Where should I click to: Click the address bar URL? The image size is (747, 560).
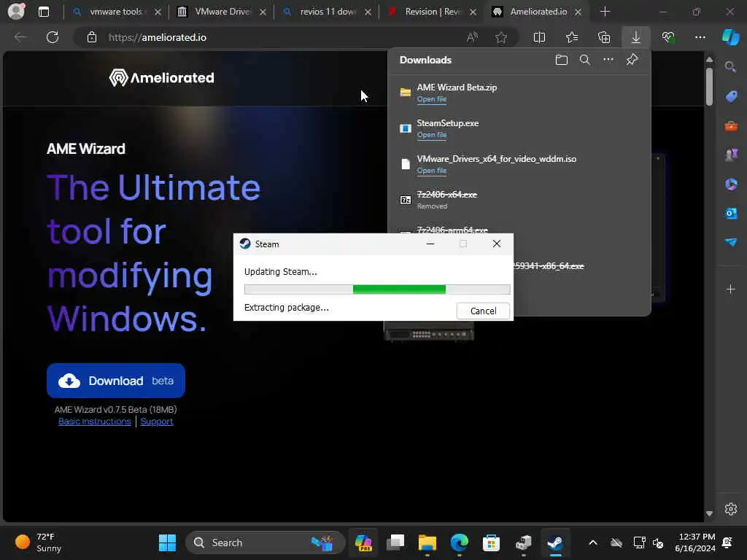(158, 37)
